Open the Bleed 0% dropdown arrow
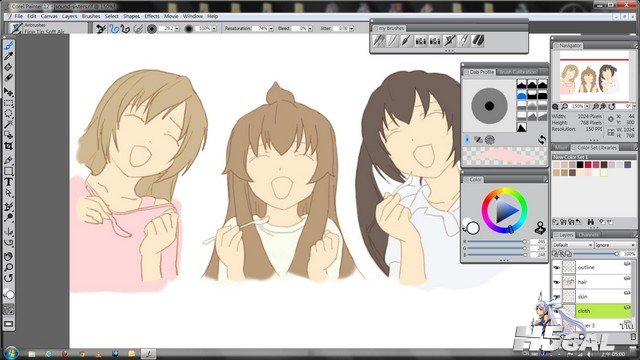Image resolution: width=640 pixels, height=360 pixels. click(x=310, y=29)
